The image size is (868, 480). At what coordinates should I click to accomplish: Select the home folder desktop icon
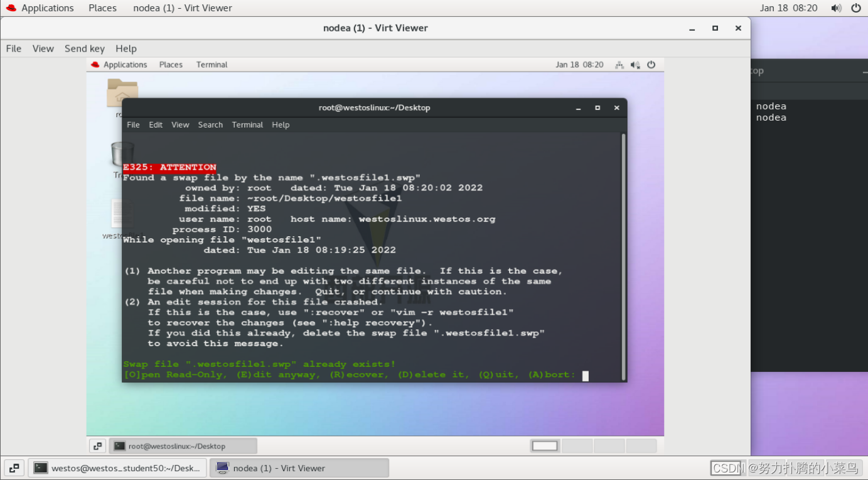pos(122,94)
